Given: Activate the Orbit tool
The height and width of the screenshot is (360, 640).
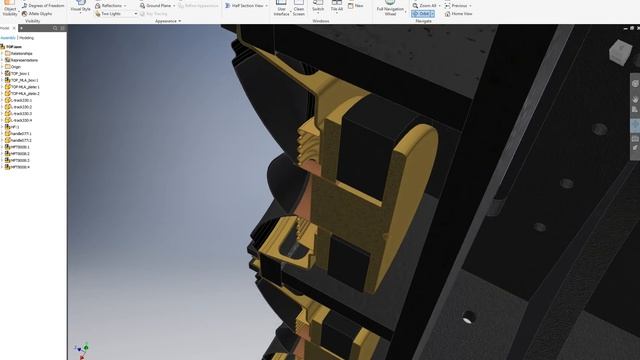Looking at the screenshot, I should pyautogui.click(x=420, y=13).
